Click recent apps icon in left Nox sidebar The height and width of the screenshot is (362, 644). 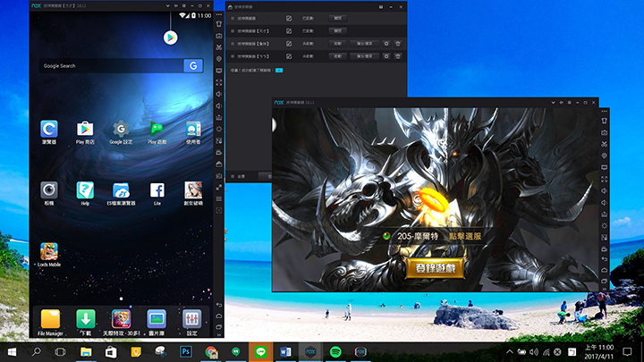219,327
